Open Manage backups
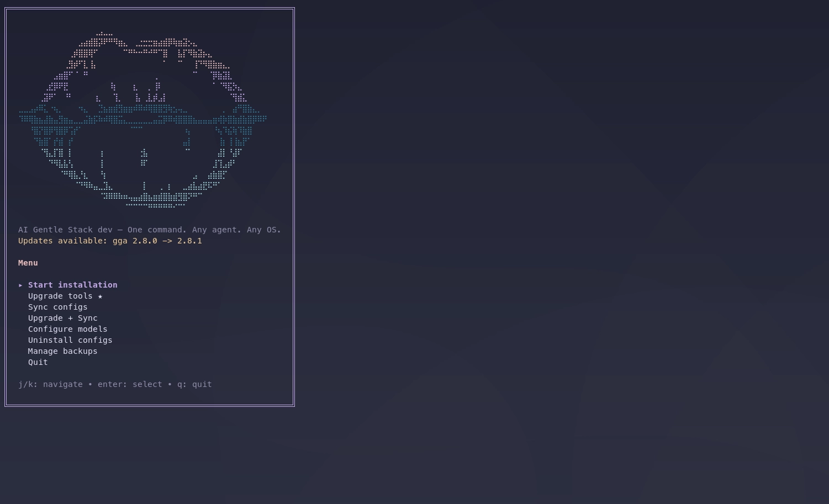The width and height of the screenshot is (829, 504). (63, 351)
